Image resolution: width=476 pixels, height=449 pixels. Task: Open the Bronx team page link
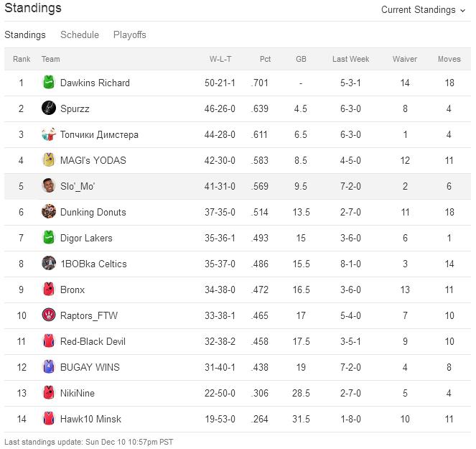point(73,290)
